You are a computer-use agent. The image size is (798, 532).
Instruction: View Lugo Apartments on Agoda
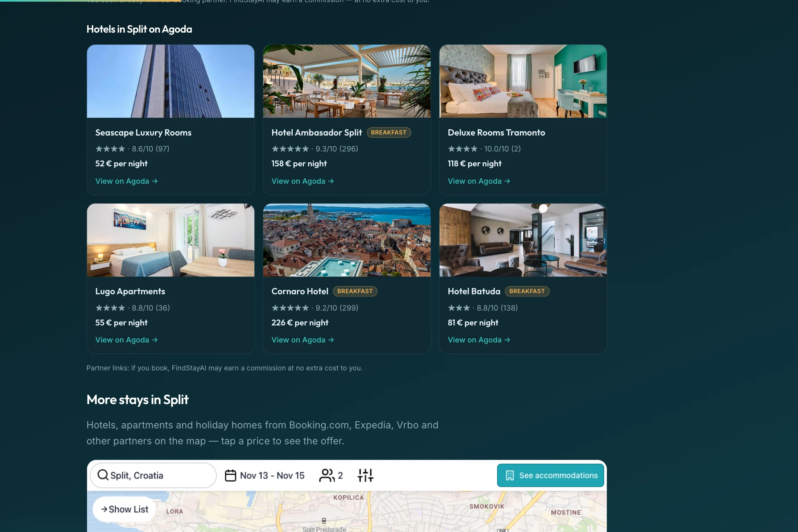pyautogui.click(x=126, y=340)
